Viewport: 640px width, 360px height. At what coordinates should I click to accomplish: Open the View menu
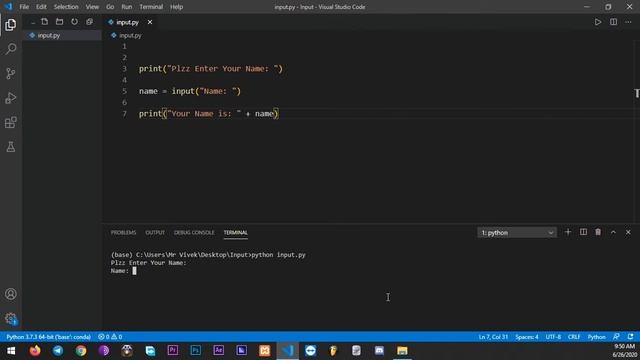(92, 7)
